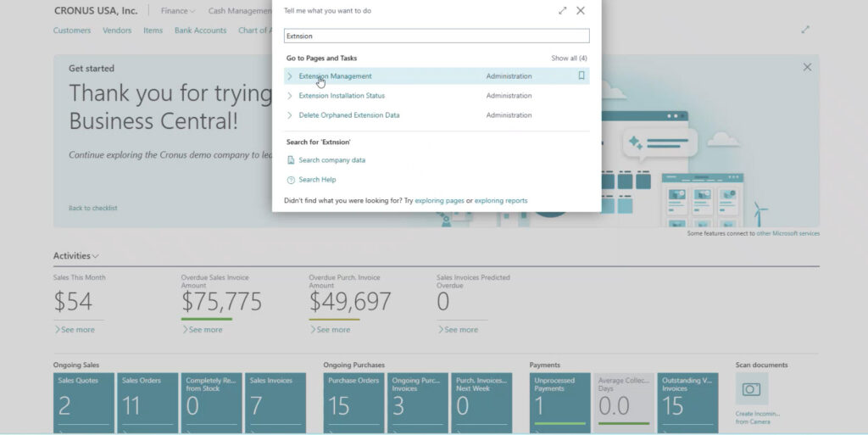Image resolution: width=868 pixels, height=435 pixels.
Task: Click Show all (4) results
Action: [569, 59]
